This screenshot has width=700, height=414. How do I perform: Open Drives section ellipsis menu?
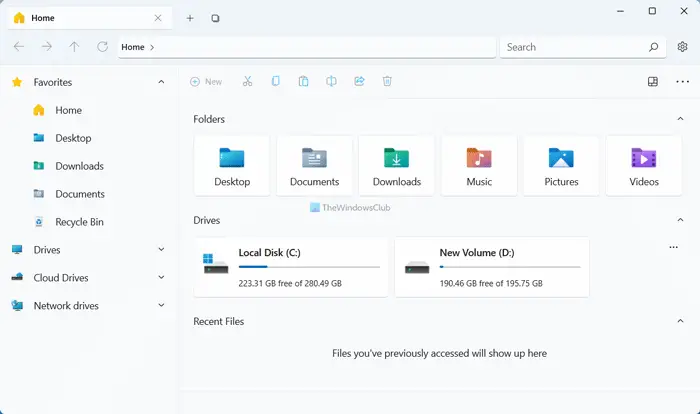pyautogui.click(x=673, y=247)
